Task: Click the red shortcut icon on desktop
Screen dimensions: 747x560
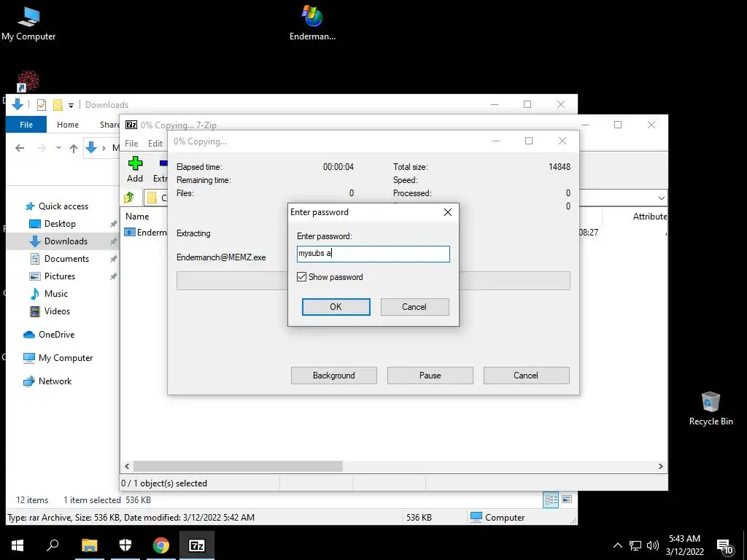Action: point(28,81)
